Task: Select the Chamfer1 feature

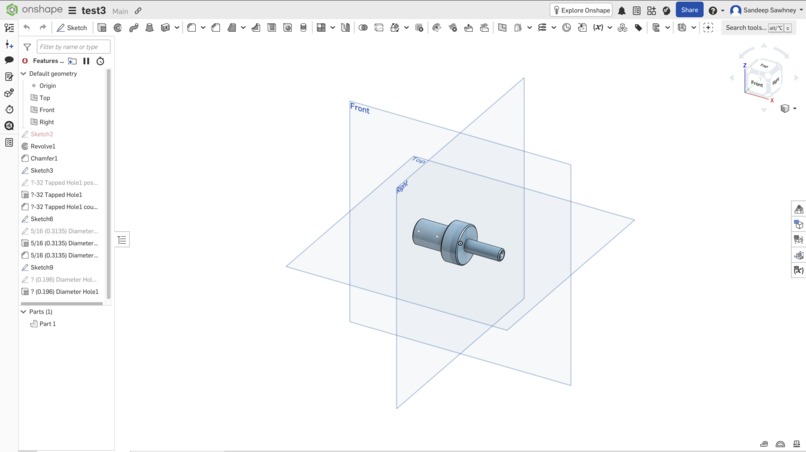Action: pyautogui.click(x=44, y=158)
